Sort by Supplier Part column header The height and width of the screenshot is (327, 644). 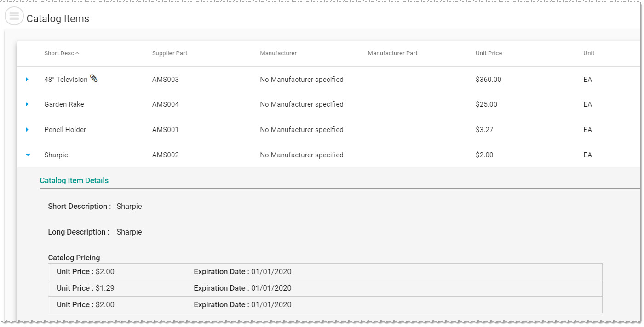coord(170,53)
